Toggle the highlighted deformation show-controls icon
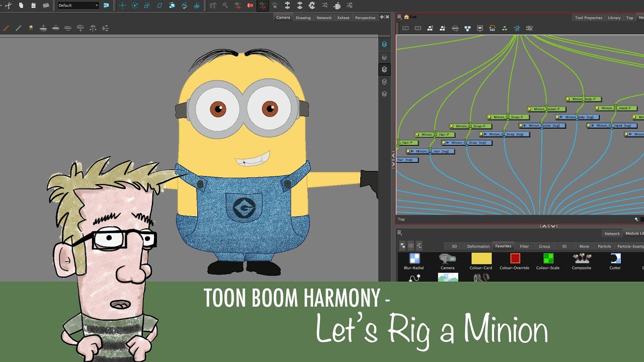 [x=263, y=6]
